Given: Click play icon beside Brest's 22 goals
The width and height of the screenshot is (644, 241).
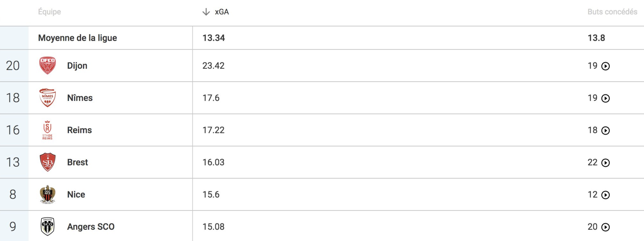Looking at the screenshot, I should (x=605, y=163).
